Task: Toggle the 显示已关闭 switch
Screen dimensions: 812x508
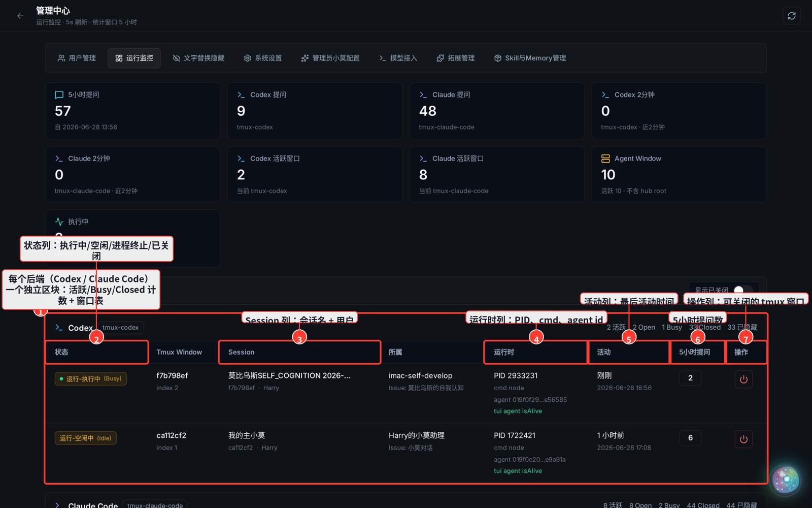Action: click(743, 290)
